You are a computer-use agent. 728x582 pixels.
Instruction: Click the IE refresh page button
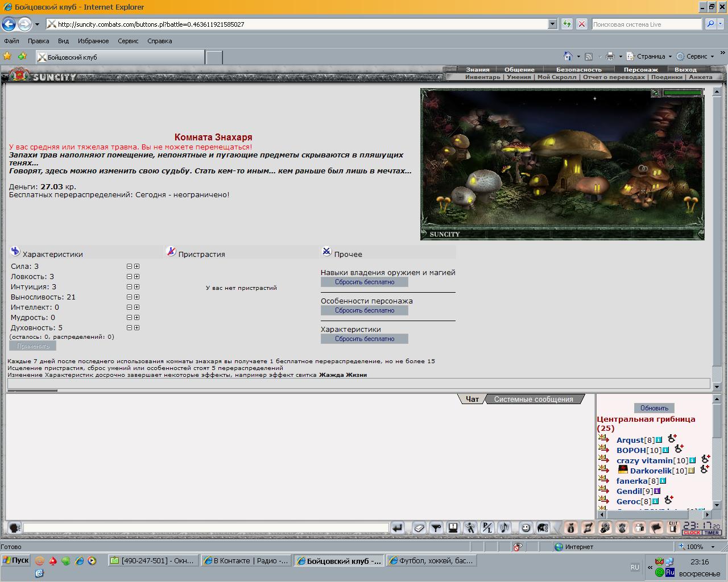pos(566,24)
